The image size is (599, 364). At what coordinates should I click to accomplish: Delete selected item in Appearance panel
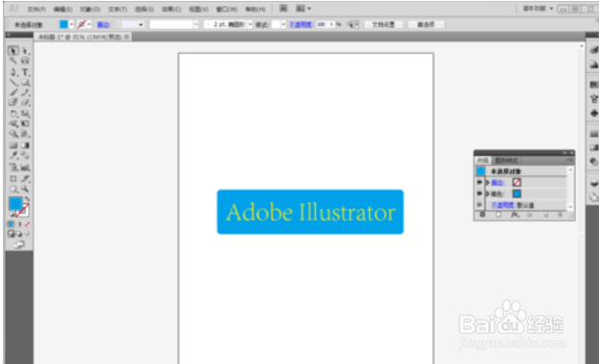(560, 215)
